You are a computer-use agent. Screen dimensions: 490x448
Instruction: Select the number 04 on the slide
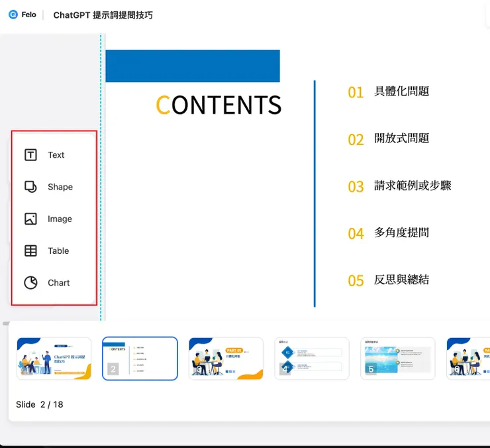click(x=356, y=234)
